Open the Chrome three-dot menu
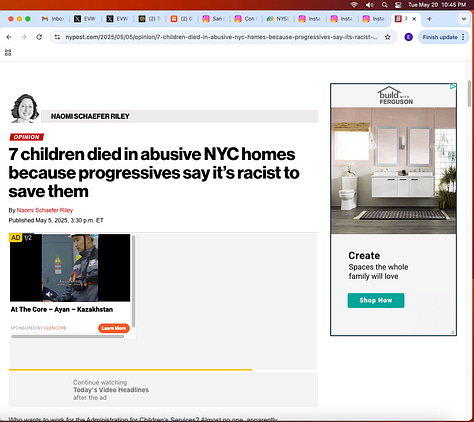This screenshot has width=474, height=422. click(x=463, y=37)
